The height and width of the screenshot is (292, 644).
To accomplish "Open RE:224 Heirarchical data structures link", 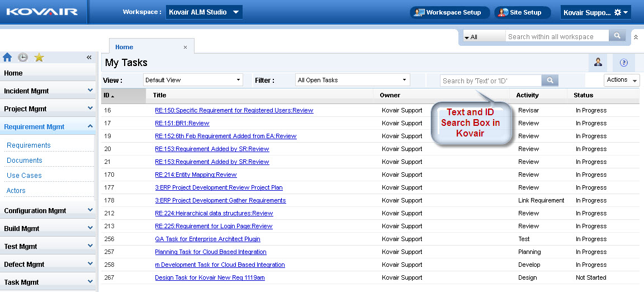I will [x=214, y=213].
